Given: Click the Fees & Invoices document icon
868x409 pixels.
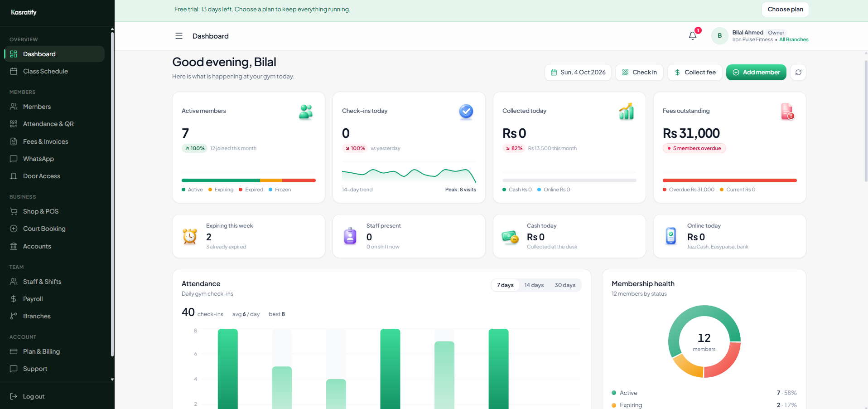Looking at the screenshot, I should pyautogui.click(x=14, y=141).
